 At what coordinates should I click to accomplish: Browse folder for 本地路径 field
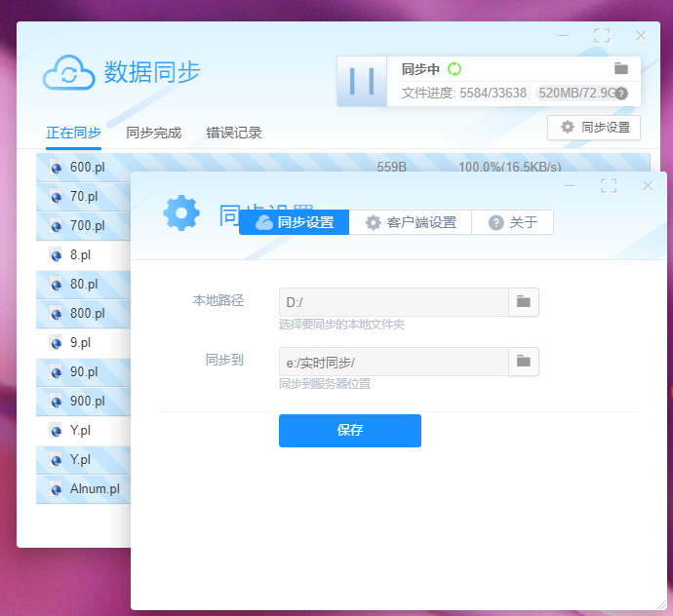pos(523,302)
